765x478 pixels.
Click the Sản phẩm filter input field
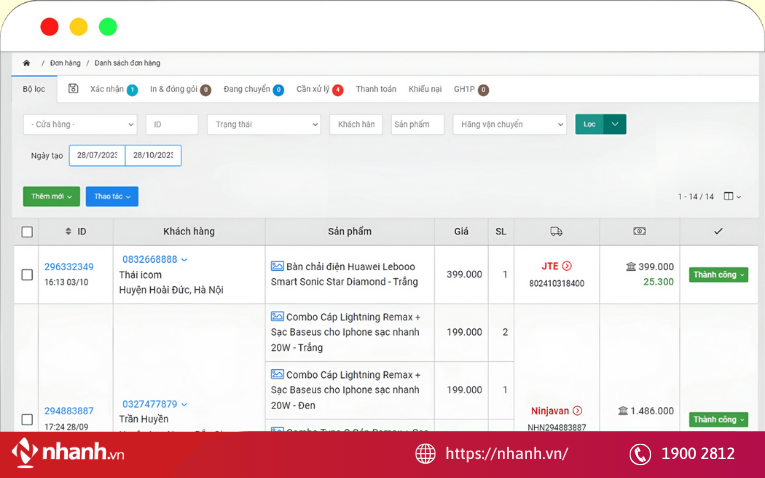click(x=418, y=124)
